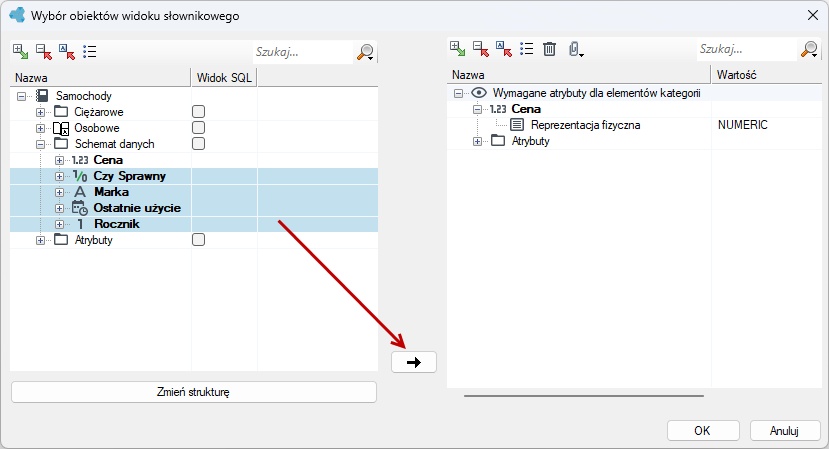The width and height of the screenshot is (829, 449).
Task: Click right panel Szukaj search field
Action: click(x=747, y=49)
